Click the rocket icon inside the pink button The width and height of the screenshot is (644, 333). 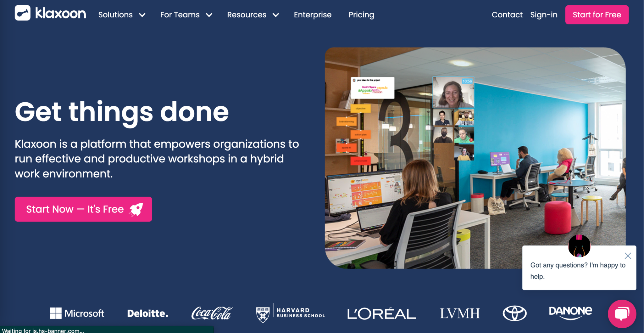(136, 209)
